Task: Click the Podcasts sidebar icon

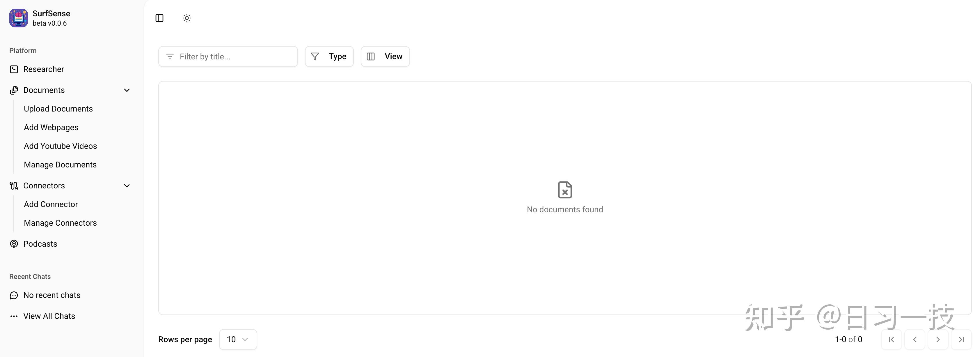Action: point(14,244)
